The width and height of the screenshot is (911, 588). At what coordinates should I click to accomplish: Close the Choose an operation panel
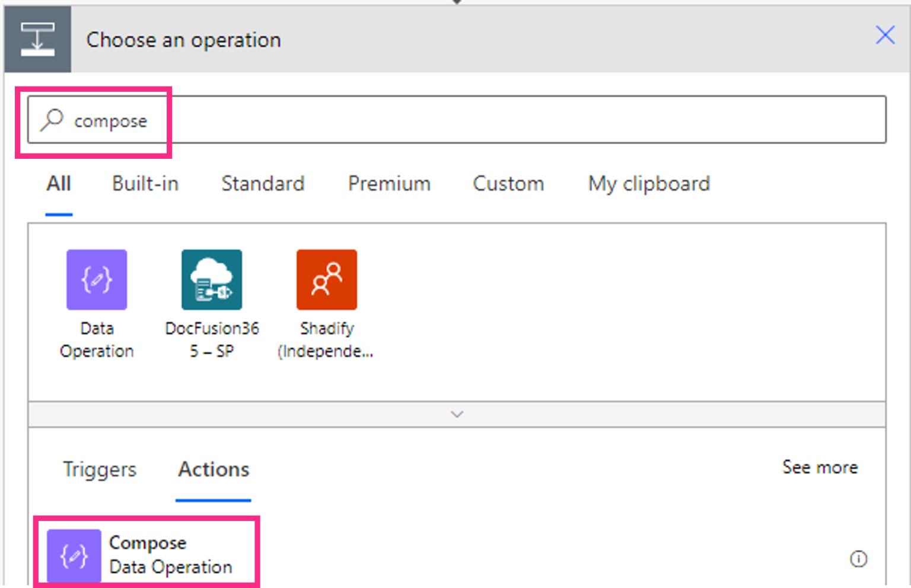pos(885,36)
